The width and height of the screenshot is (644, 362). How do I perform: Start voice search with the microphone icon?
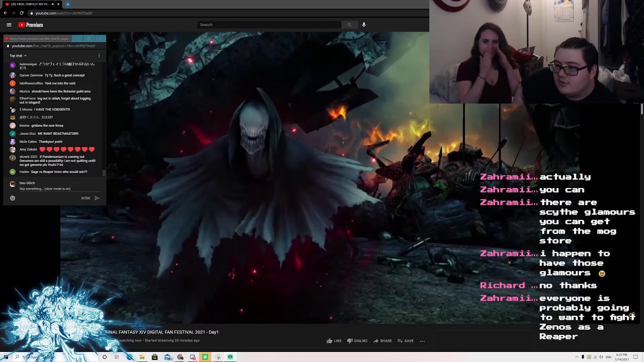pos(364,25)
